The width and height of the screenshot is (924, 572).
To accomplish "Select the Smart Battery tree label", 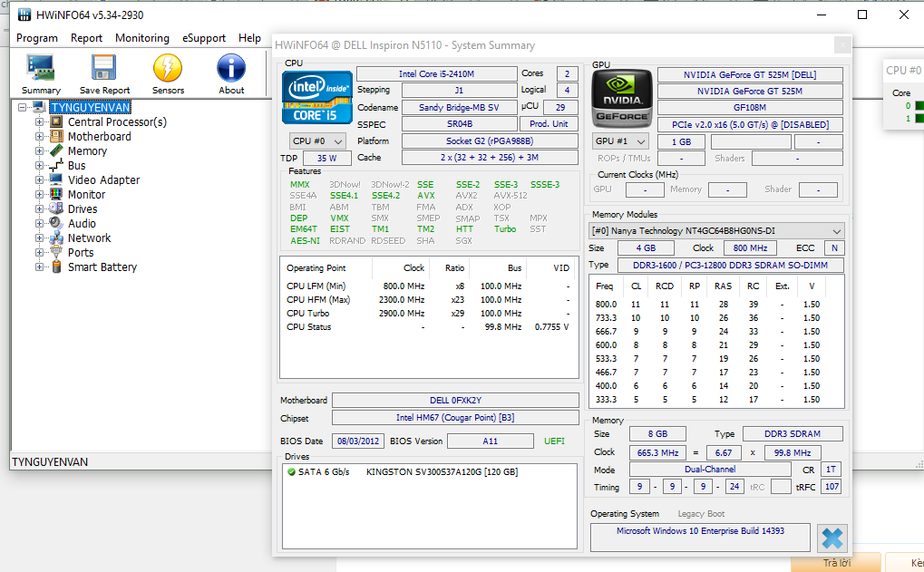I will point(102,267).
